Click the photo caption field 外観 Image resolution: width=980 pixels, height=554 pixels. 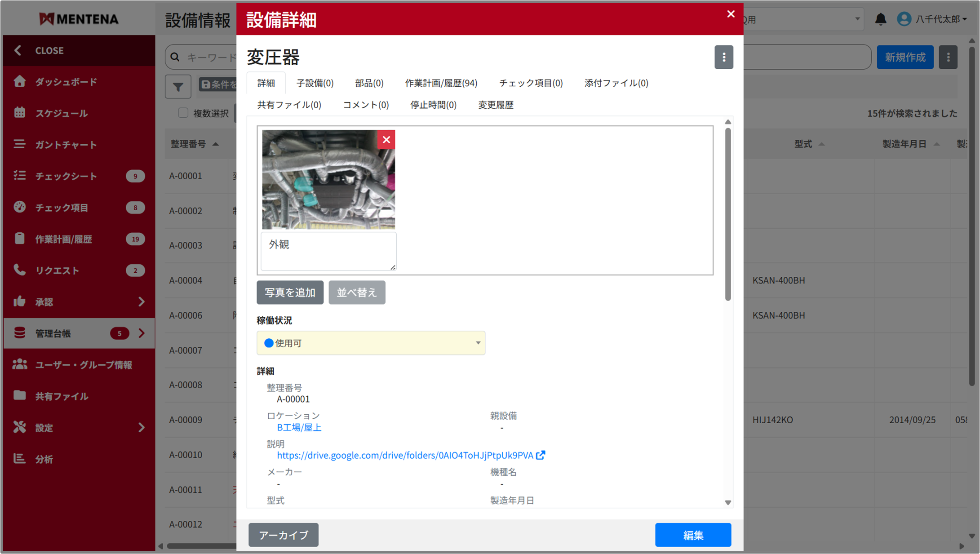click(328, 251)
